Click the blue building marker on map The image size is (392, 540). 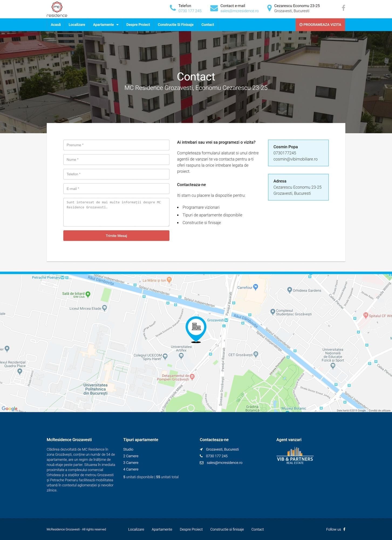(196, 328)
